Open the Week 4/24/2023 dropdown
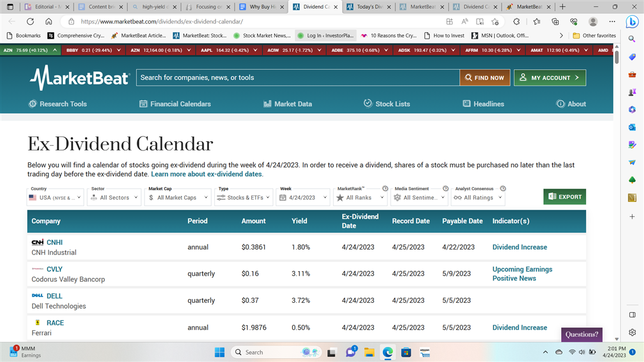Screen dimensions: 644x362 [303, 197]
